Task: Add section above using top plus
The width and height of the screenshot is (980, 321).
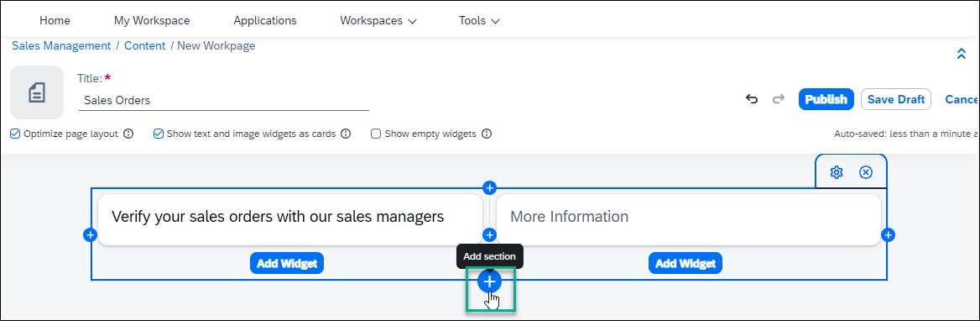Action: [489, 187]
